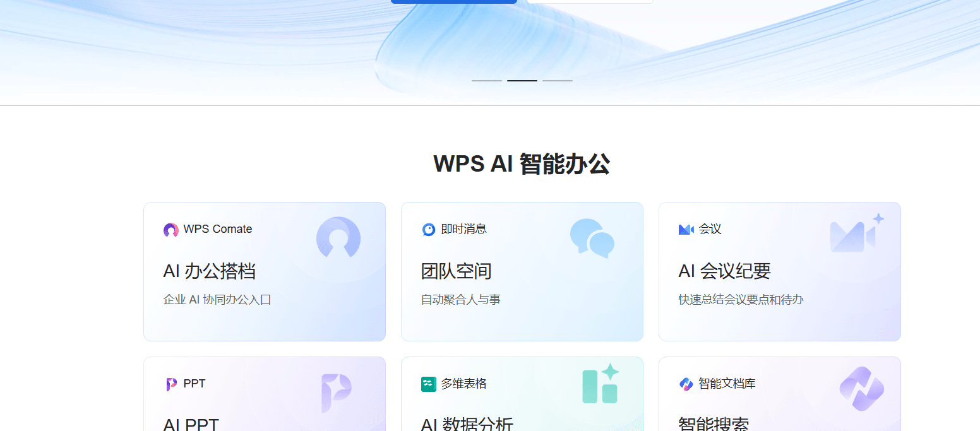Click 企业 AI 协同办公入口 description
Image resolution: width=980 pixels, height=431 pixels.
217,300
